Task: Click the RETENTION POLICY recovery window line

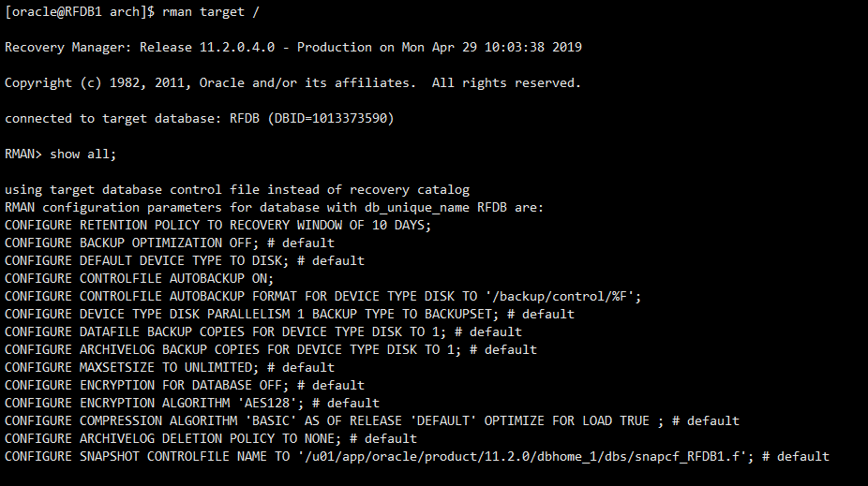Action: pos(217,225)
